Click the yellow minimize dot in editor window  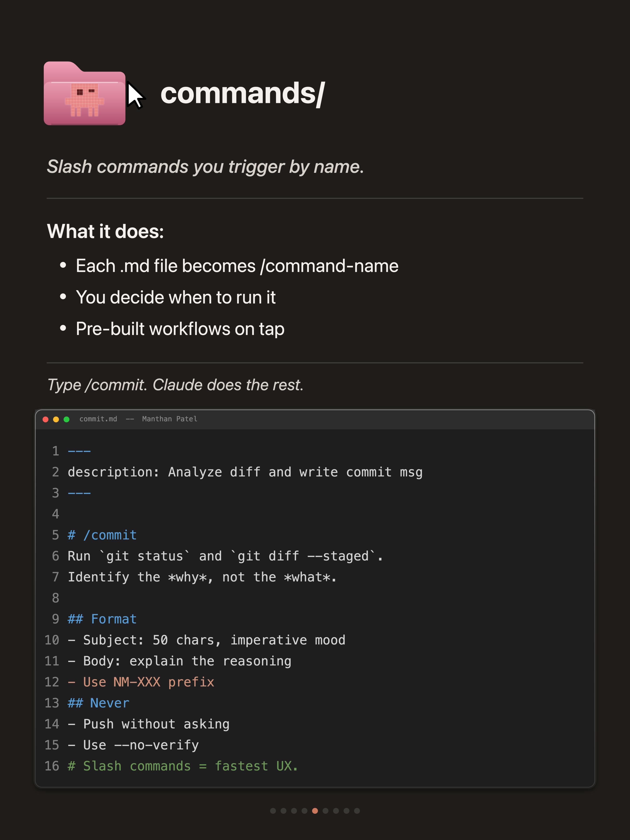coord(56,419)
